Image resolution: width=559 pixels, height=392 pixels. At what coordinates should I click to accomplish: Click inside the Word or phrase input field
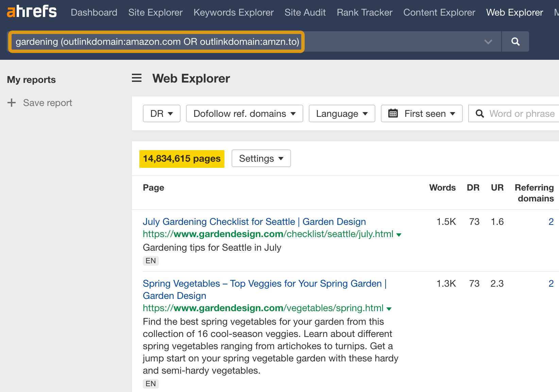pos(520,113)
